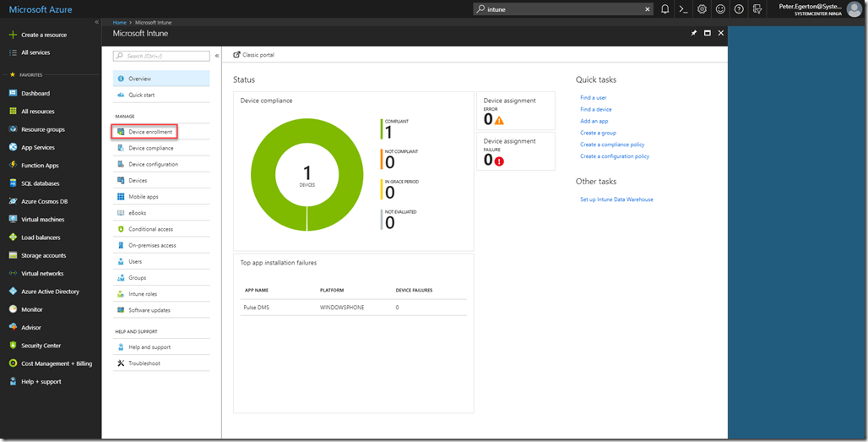Open the help question mark icon
This screenshot has width=868, height=442.
coord(739,9)
